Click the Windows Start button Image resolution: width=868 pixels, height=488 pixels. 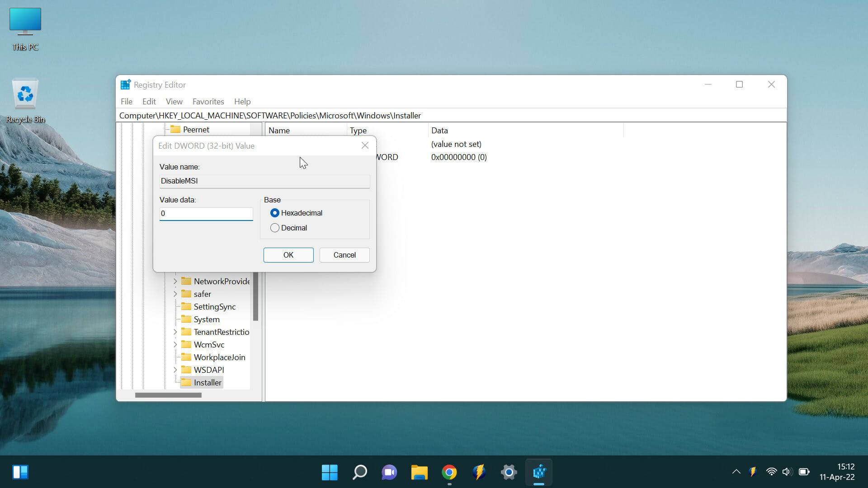click(x=330, y=472)
